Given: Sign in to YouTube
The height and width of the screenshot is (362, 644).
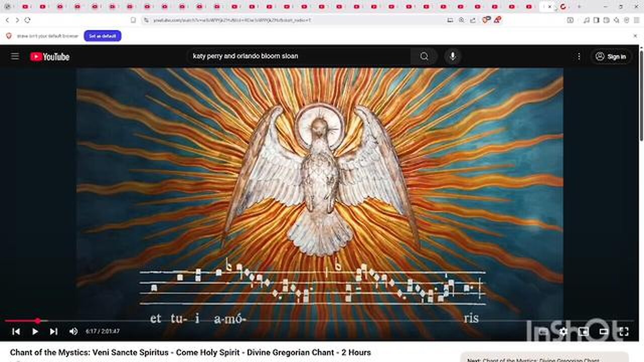Looking at the screenshot, I should [x=611, y=57].
